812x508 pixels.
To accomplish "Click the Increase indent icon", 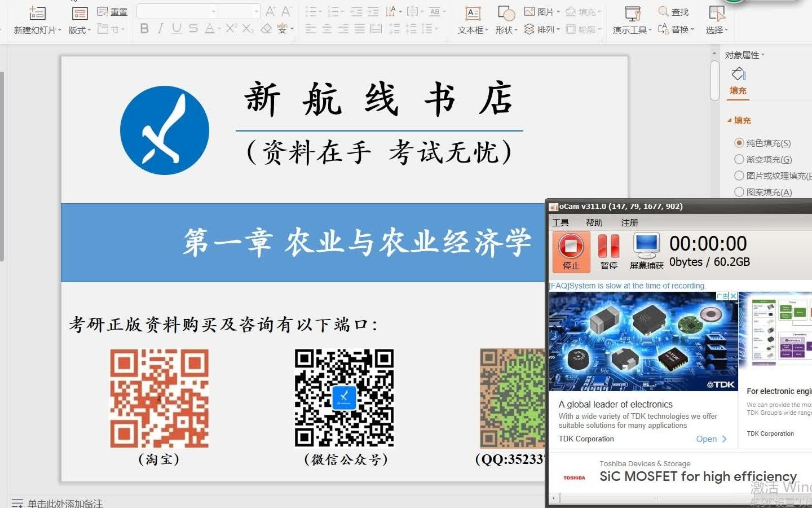I will click(x=373, y=11).
